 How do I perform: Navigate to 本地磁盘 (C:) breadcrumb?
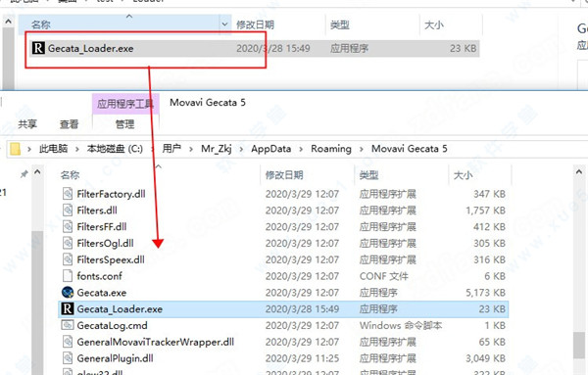coord(115,149)
